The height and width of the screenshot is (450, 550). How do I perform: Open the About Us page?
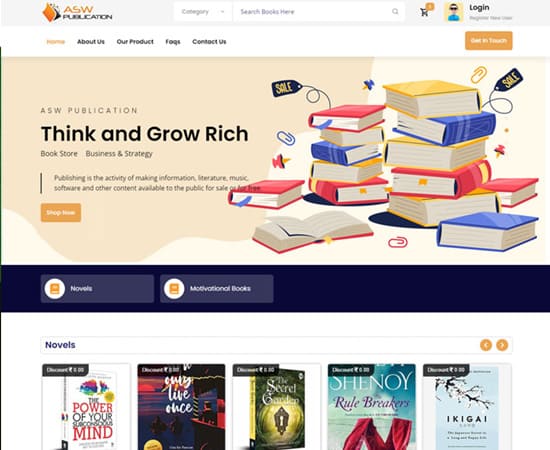pyautogui.click(x=91, y=42)
